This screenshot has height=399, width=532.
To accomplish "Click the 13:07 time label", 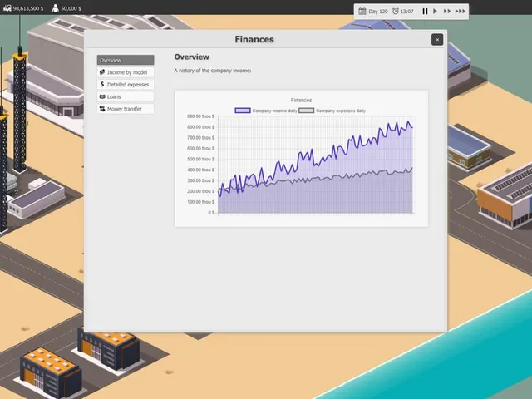I will [x=406, y=12].
